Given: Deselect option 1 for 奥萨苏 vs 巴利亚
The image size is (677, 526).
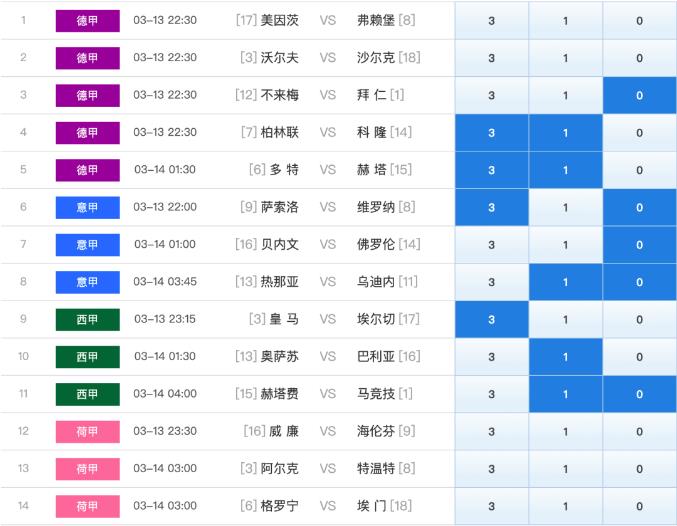Looking at the screenshot, I should click(x=566, y=357).
